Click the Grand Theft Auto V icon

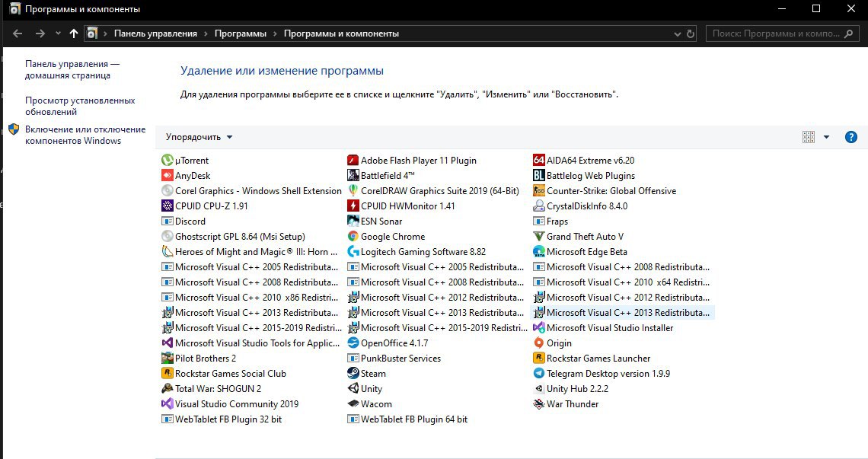(538, 237)
